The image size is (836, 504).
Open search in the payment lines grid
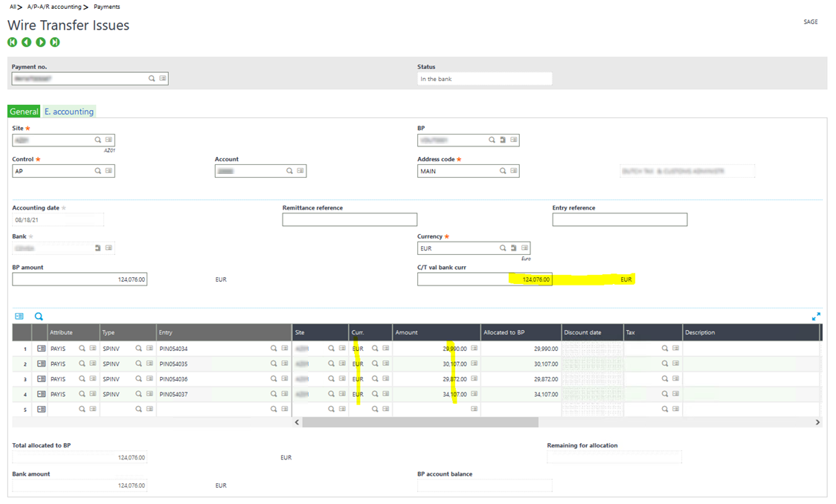[x=38, y=317]
